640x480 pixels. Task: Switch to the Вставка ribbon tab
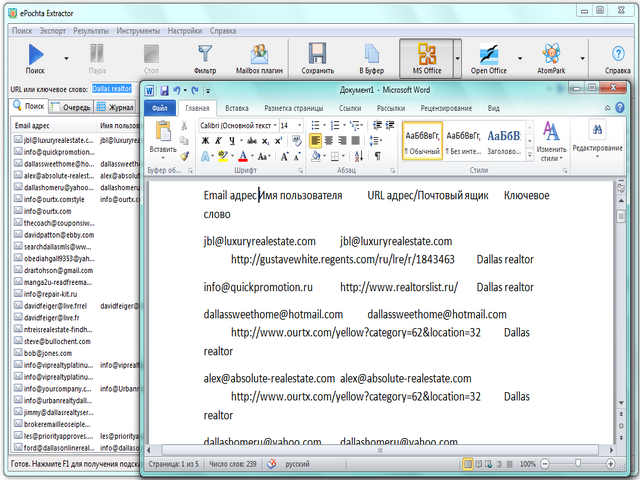click(237, 108)
